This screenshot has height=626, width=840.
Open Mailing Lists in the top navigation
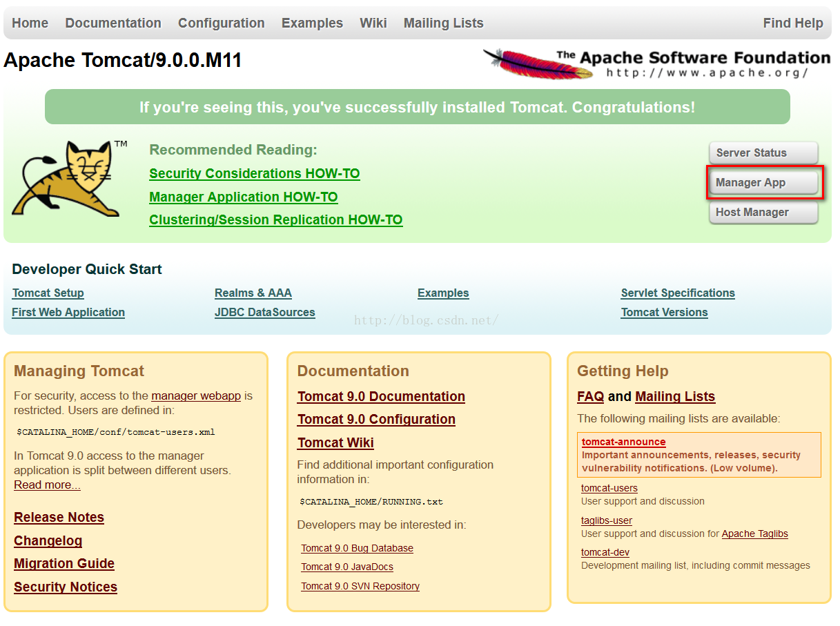[444, 23]
